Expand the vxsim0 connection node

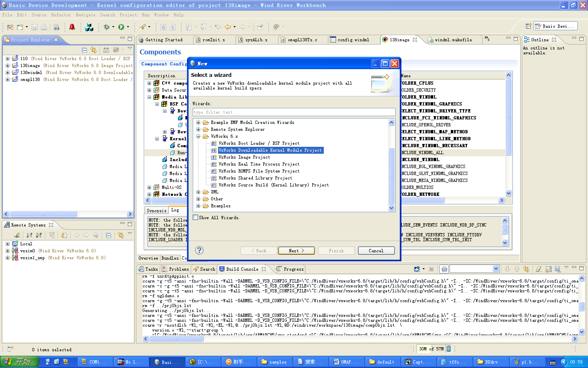[x=7, y=251]
